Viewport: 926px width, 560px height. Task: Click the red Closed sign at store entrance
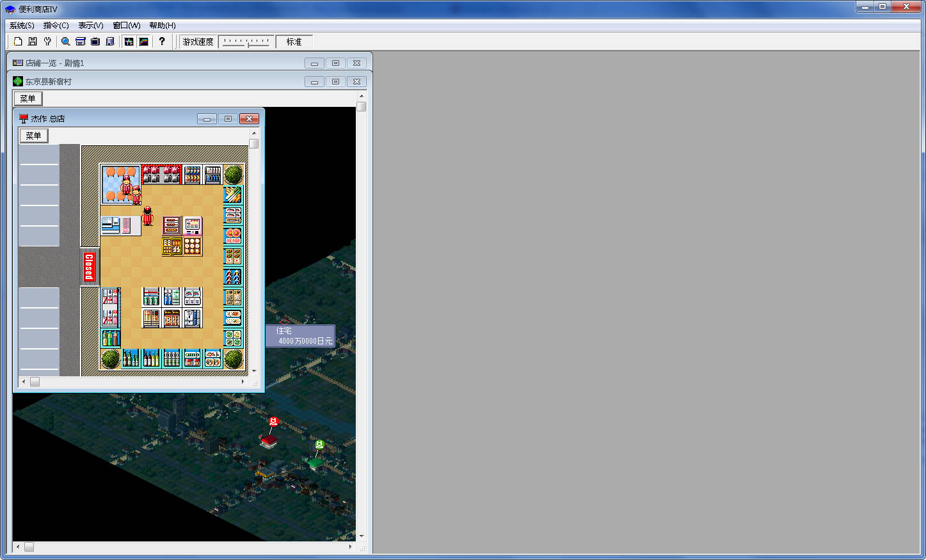click(90, 267)
